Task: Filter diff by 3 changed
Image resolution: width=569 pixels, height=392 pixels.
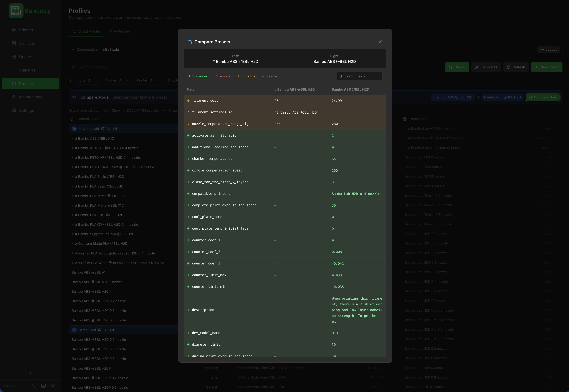Action: tap(247, 76)
